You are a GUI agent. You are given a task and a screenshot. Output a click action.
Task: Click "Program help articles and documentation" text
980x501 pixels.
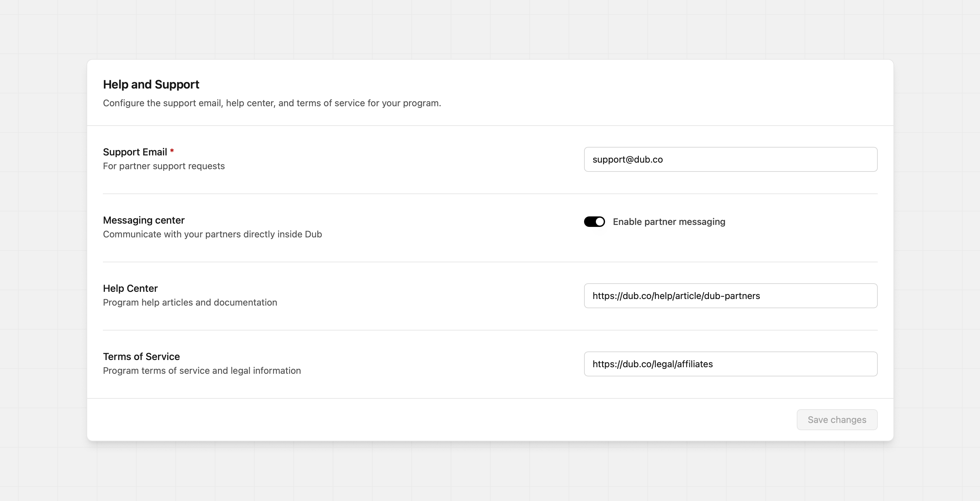click(x=190, y=302)
